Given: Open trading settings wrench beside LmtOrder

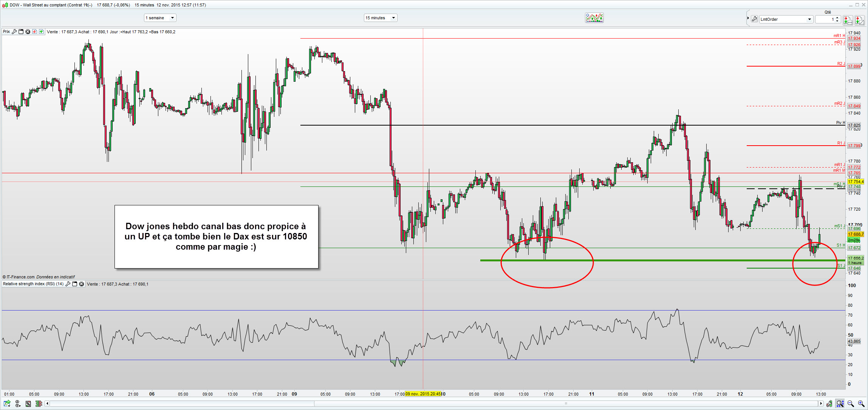Looking at the screenshot, I should point(754,19).
